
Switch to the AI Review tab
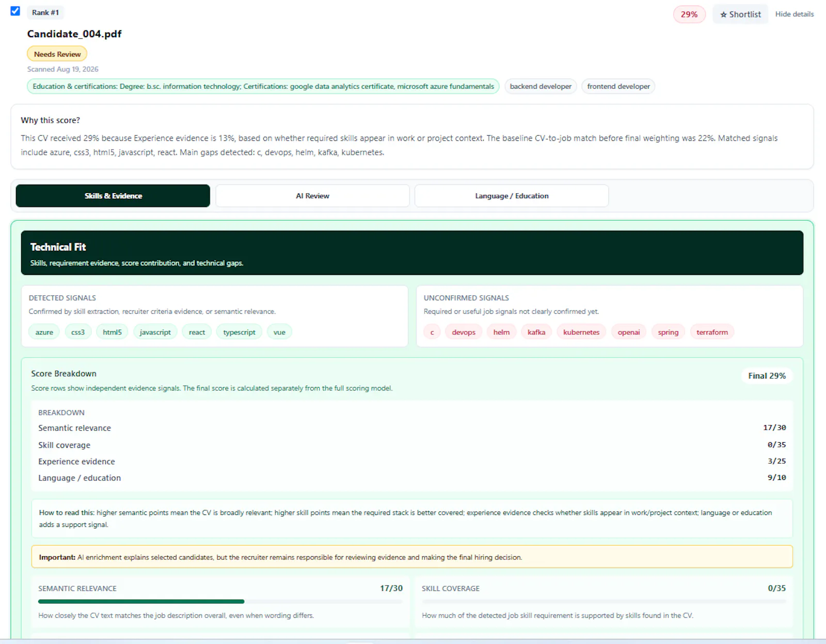tap(312, 196)
